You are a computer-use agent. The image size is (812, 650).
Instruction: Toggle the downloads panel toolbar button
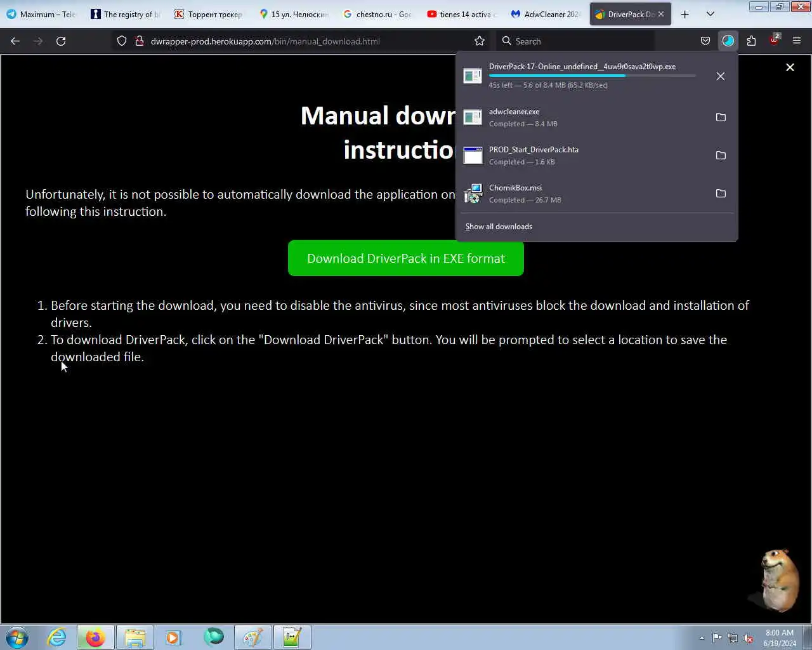tap(728, 41)
